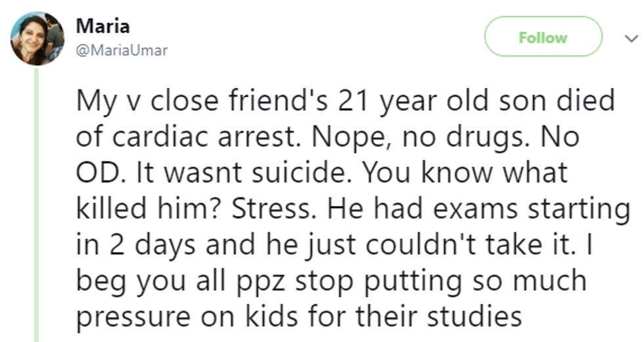This screenshot has width=644, height=342.
Task: Click the words "couldn't take it"
Action: [x=474, y=245]
